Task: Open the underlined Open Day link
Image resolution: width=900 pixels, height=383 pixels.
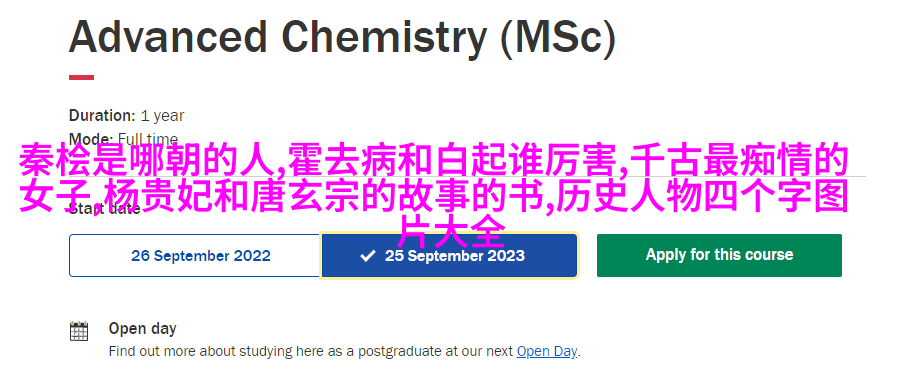Action: (547, 351)
